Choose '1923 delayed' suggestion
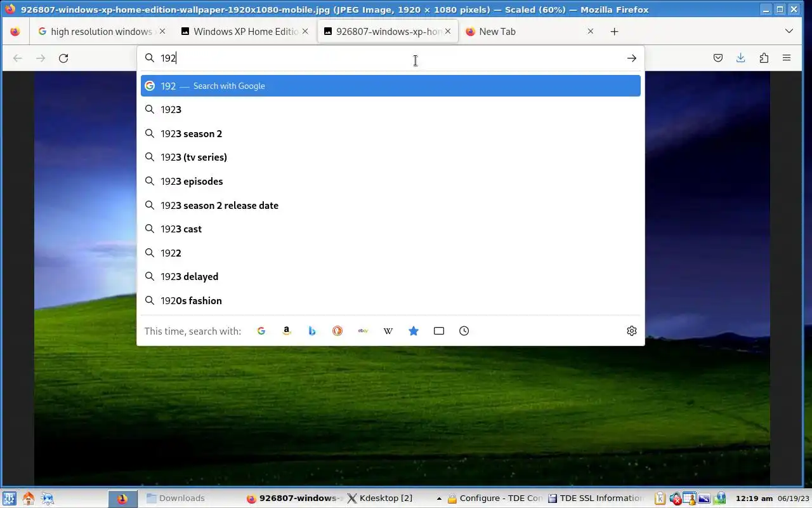This screenshot has height=508, width=812. (391, 277)
